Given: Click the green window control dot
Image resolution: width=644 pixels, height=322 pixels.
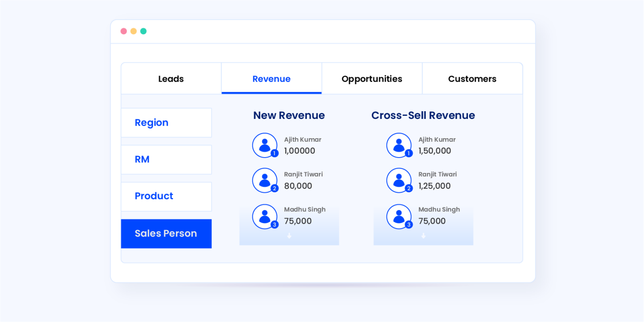Looking at the screenshot, I should [143, 31].
